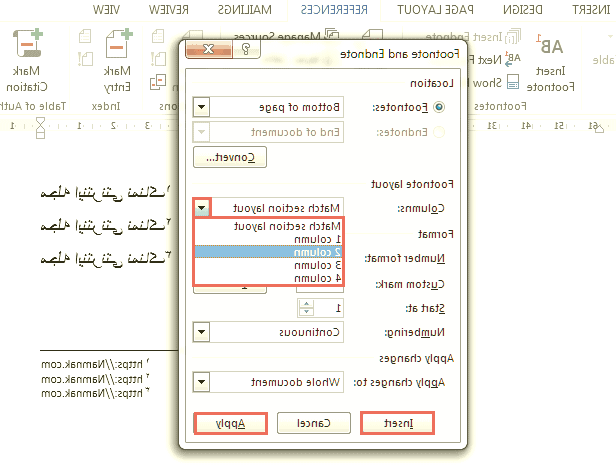Screen dimensions: 616x473
Task: Click the hourglass indent marker on ruler
Action: [40, 128]
